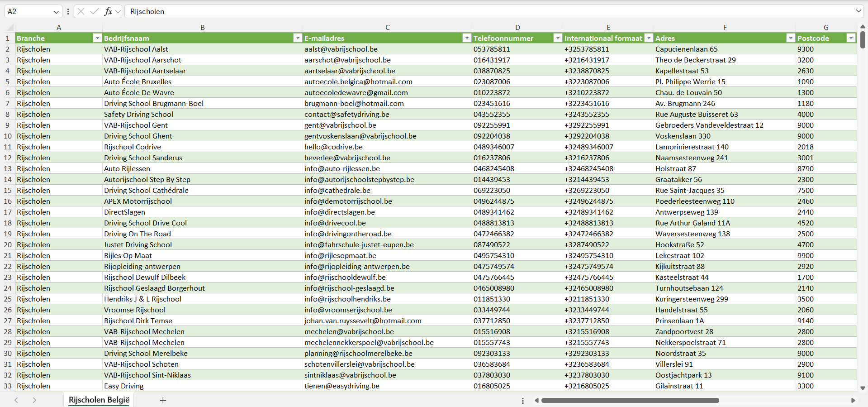Click cell containing Safety Driving School
This screenshot has height=407, width=868.
pos(138,114)
